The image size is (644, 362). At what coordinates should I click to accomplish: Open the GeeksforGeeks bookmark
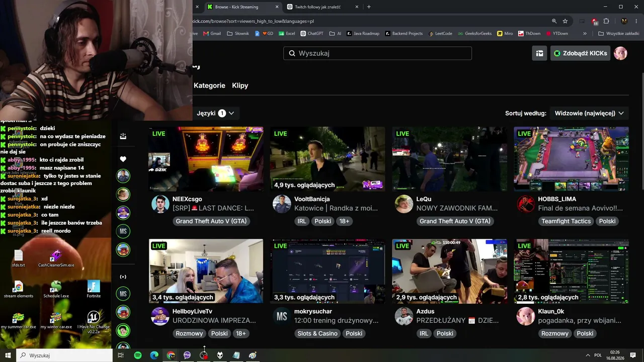[x=474, y=34]
